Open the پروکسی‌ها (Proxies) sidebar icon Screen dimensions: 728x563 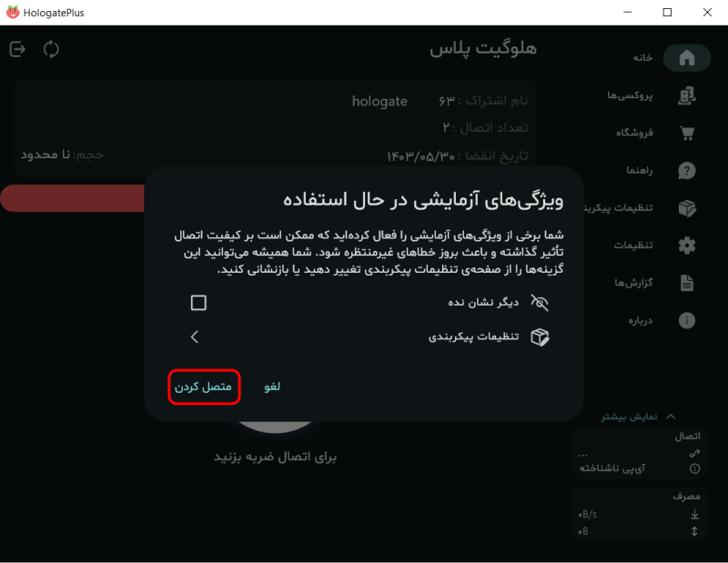687,96
